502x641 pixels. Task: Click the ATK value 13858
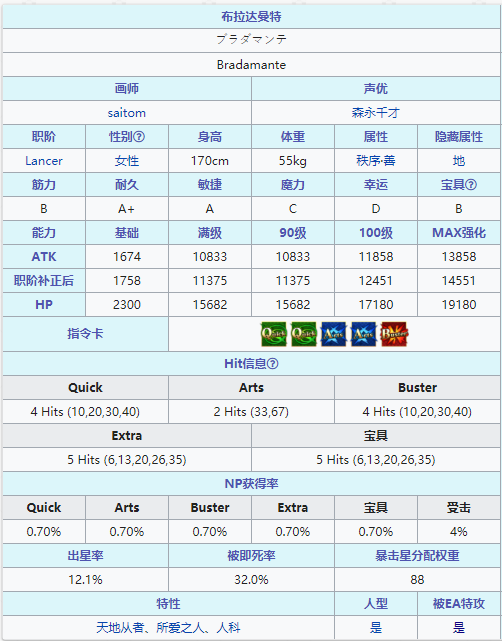click(x=459, y=257)
